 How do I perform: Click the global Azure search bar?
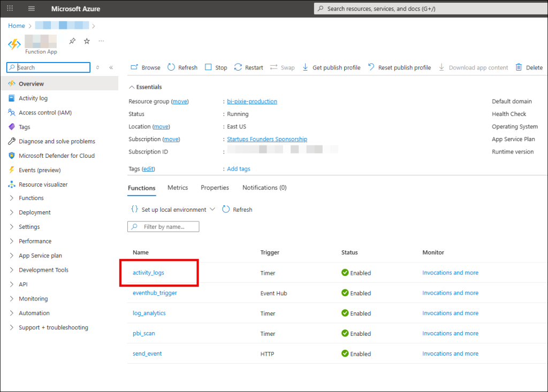tap(428, 9)
